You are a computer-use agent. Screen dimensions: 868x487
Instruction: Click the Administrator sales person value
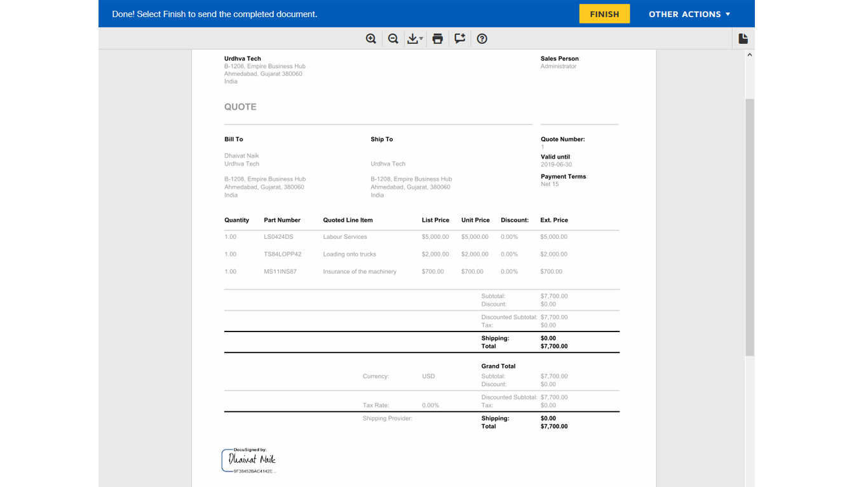point(559,66)
